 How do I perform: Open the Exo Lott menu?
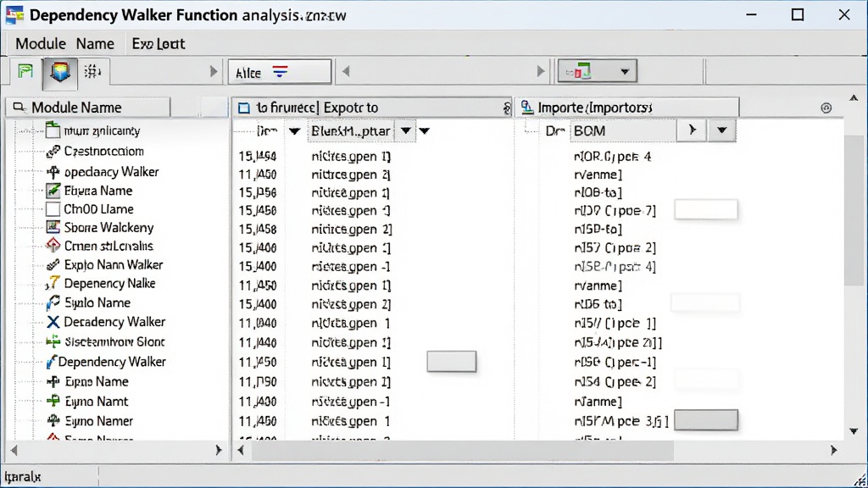[159, 44]
